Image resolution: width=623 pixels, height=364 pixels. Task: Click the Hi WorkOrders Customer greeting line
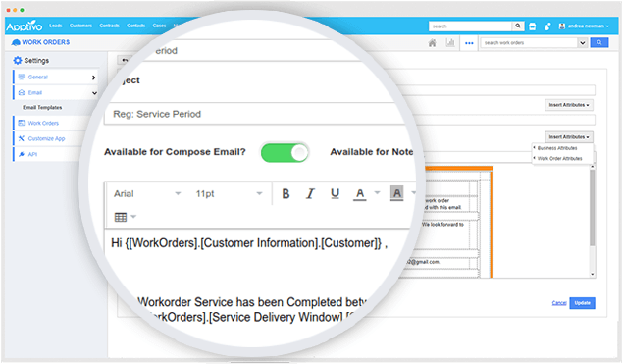tap(249, 243)
